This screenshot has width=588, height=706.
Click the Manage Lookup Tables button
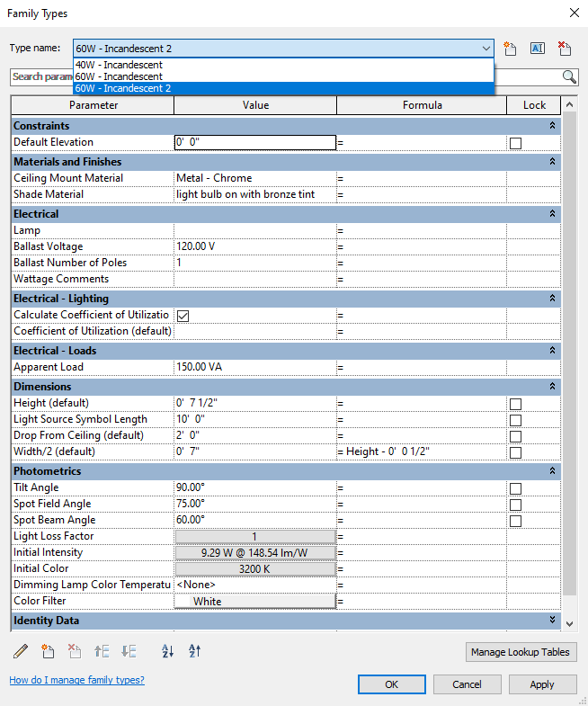(521, 652)
